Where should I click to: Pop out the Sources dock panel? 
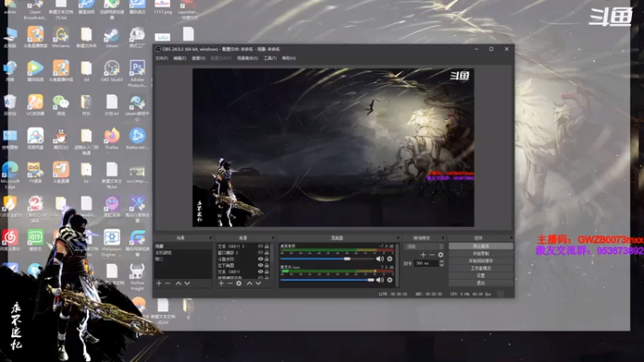[273, 237]
